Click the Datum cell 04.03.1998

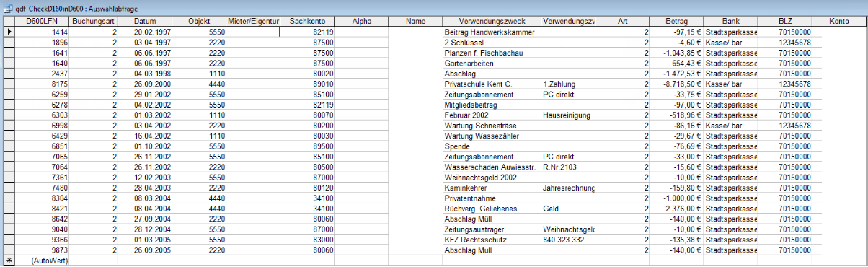tap(145, 74)
